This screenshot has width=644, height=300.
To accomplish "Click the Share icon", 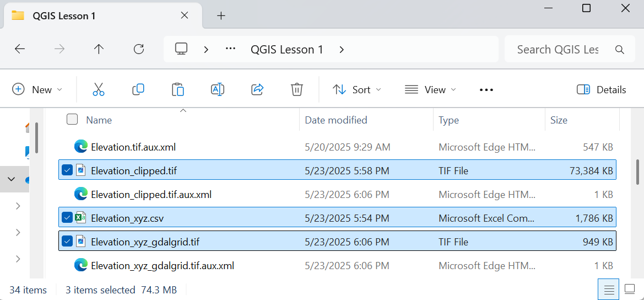I will coord(257,89).
